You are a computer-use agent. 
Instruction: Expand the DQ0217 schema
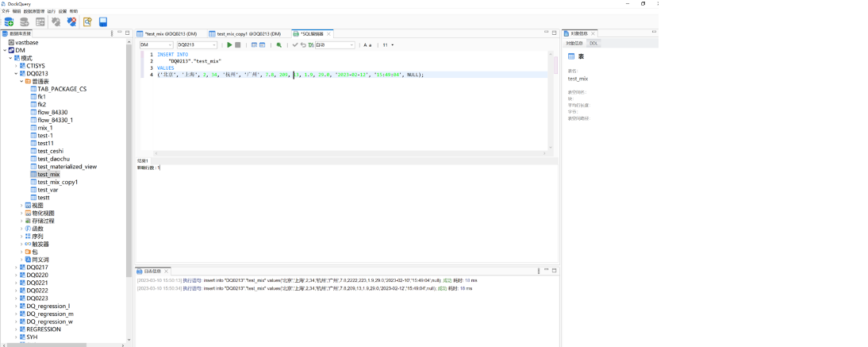16,267
